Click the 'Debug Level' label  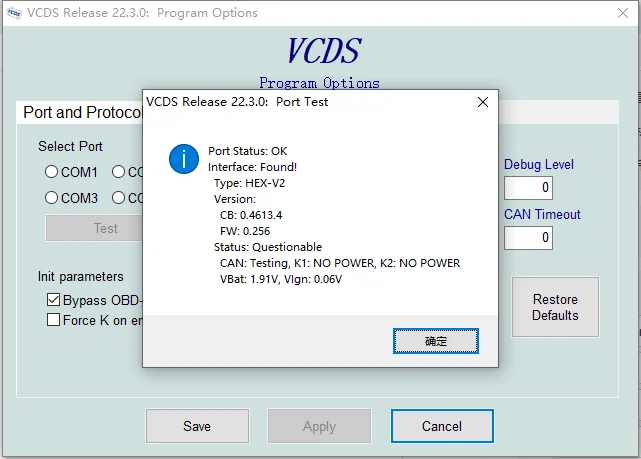[539, 164]
